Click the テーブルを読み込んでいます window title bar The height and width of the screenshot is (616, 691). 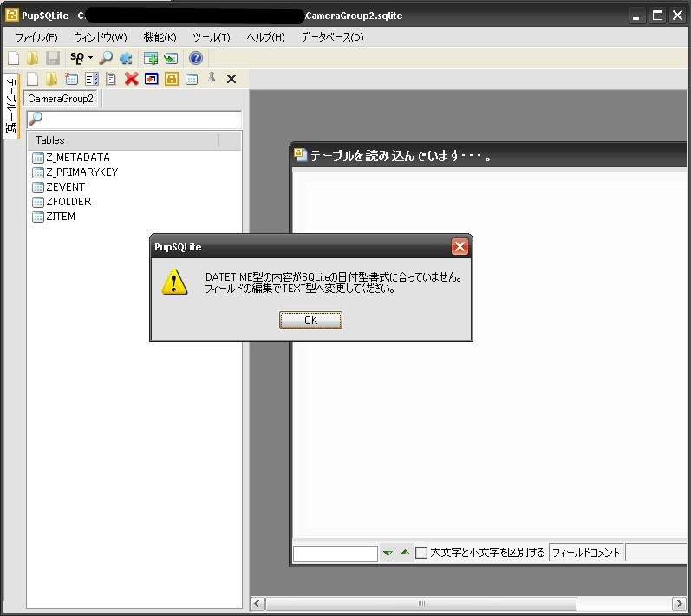pos(488,155)
